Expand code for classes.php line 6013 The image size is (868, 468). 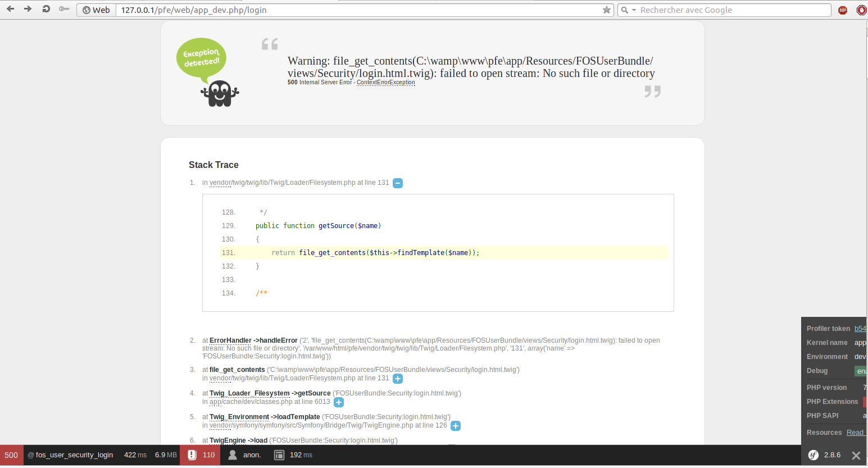coord(339,402)
